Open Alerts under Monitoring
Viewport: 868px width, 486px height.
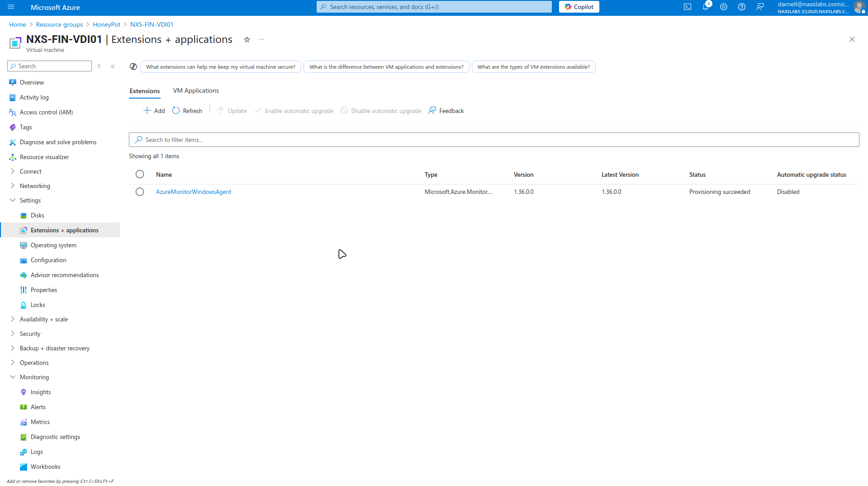(x=38, y=407)
